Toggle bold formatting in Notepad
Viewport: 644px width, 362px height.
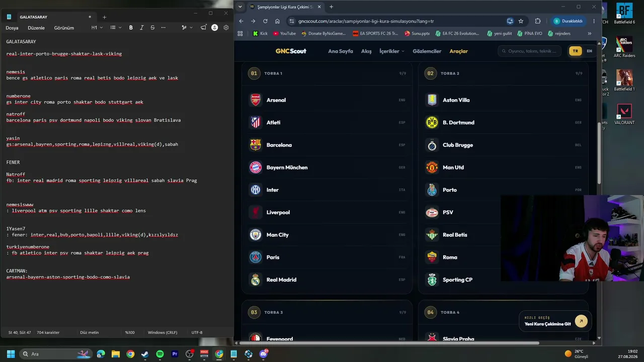pyautogui.click(x=131, y=28)
